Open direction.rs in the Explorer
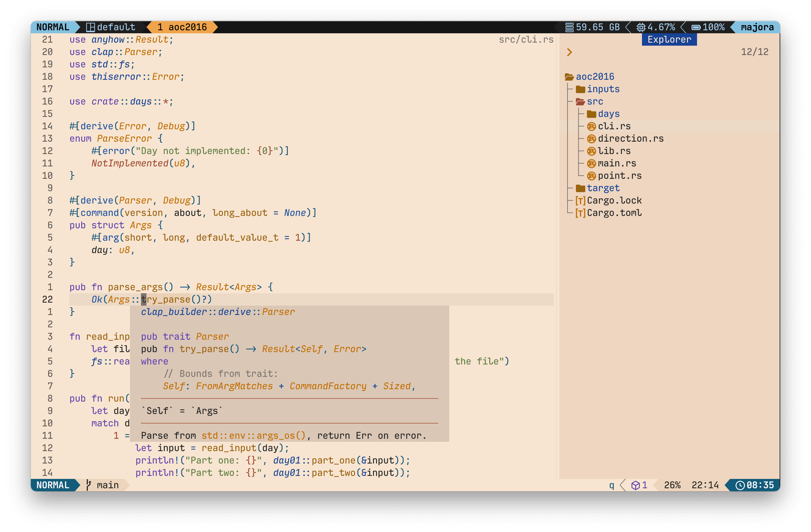The width and height of the screenshot is (811, 532). point(631,139)
